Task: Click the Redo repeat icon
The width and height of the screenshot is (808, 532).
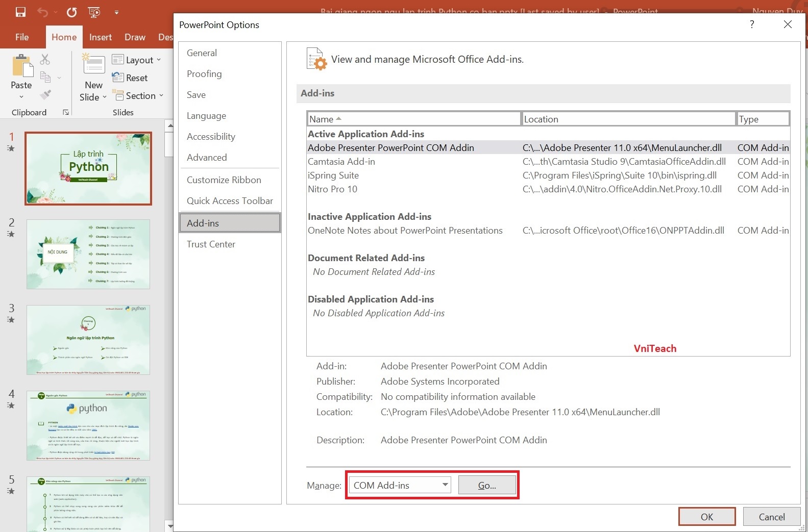Action: coord(71,12)
